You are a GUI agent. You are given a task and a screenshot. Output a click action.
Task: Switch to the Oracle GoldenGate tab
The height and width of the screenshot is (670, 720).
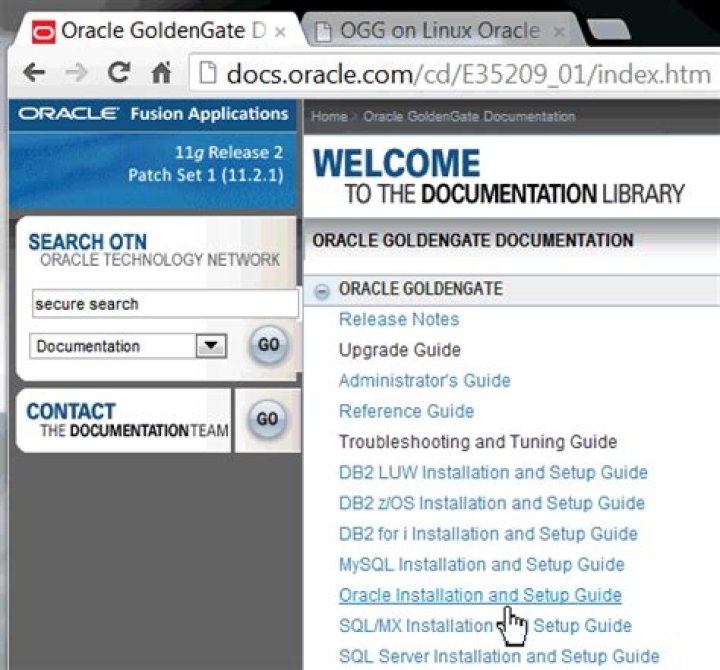coord(158,31)
